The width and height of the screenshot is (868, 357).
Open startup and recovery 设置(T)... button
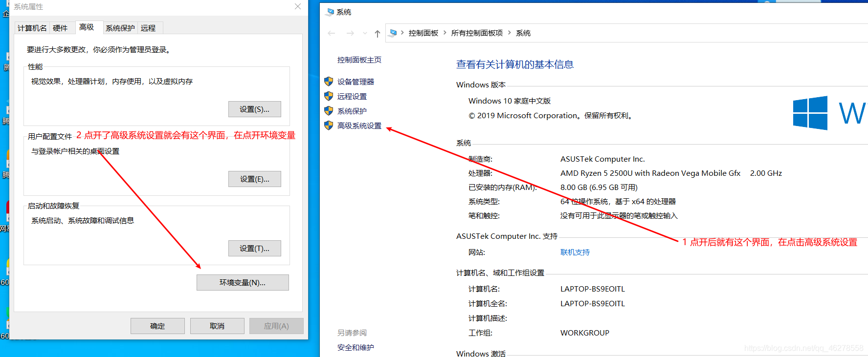coord(254,249)
